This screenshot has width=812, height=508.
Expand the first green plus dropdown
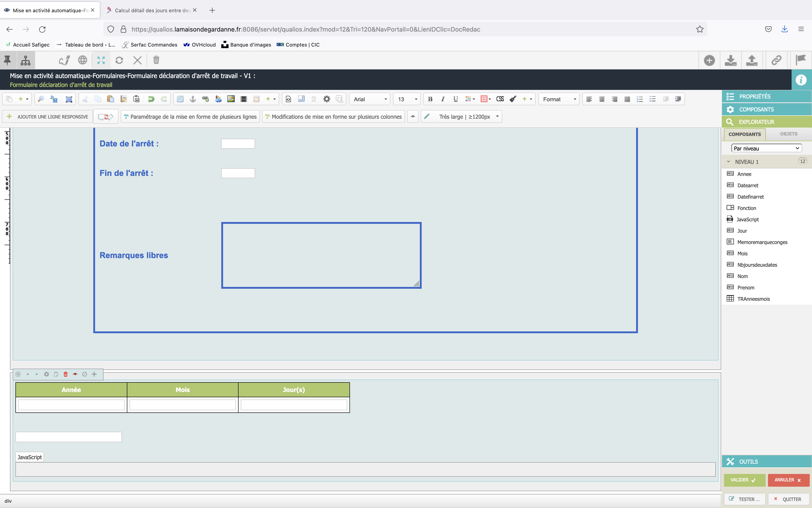[23, 99]
